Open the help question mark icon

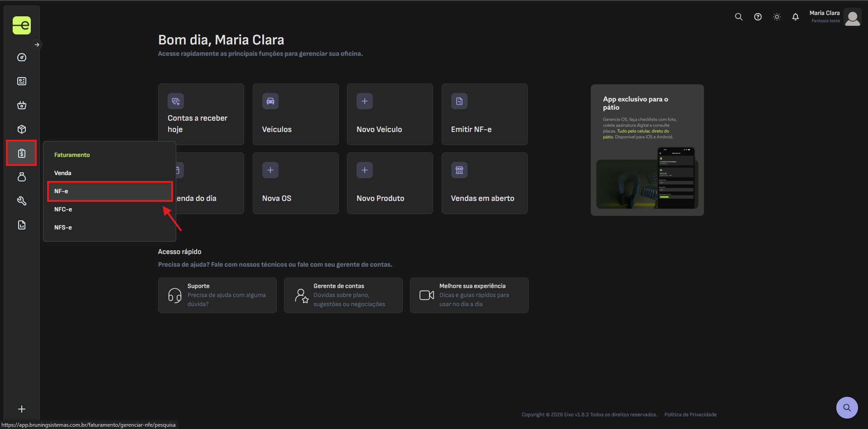[757, 17]
